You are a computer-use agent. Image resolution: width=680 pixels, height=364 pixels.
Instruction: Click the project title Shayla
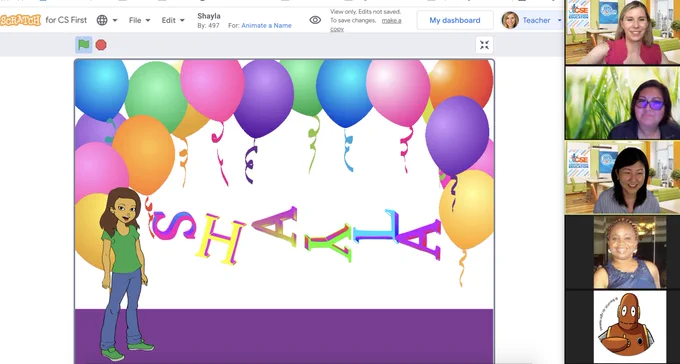coord(209,16)
